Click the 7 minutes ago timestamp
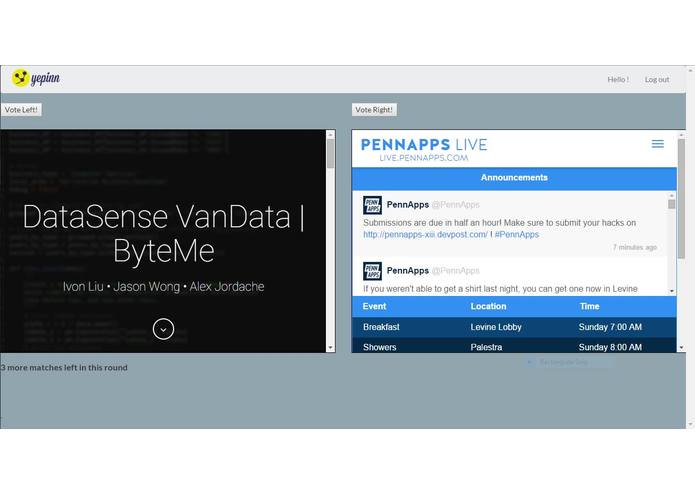The image size is (695, 494). (635, 247)
